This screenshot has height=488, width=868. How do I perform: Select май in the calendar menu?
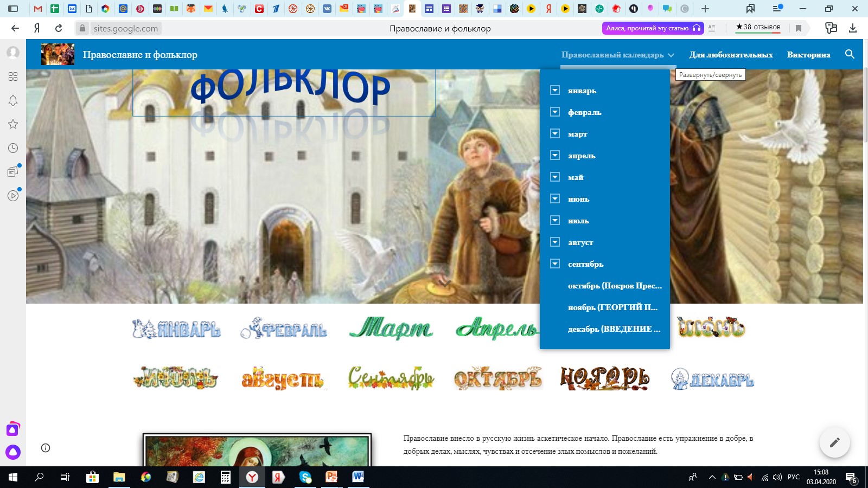[x=576, y=177]
